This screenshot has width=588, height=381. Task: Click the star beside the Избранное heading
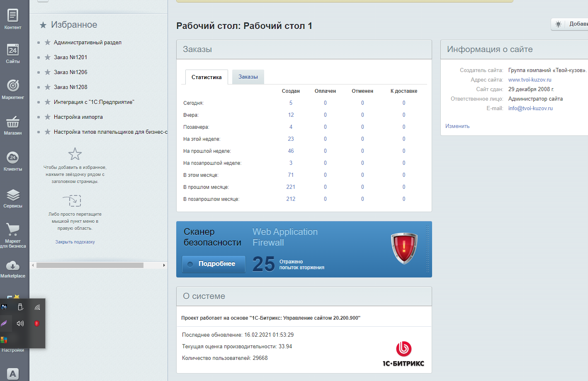(x=43, y=25)
